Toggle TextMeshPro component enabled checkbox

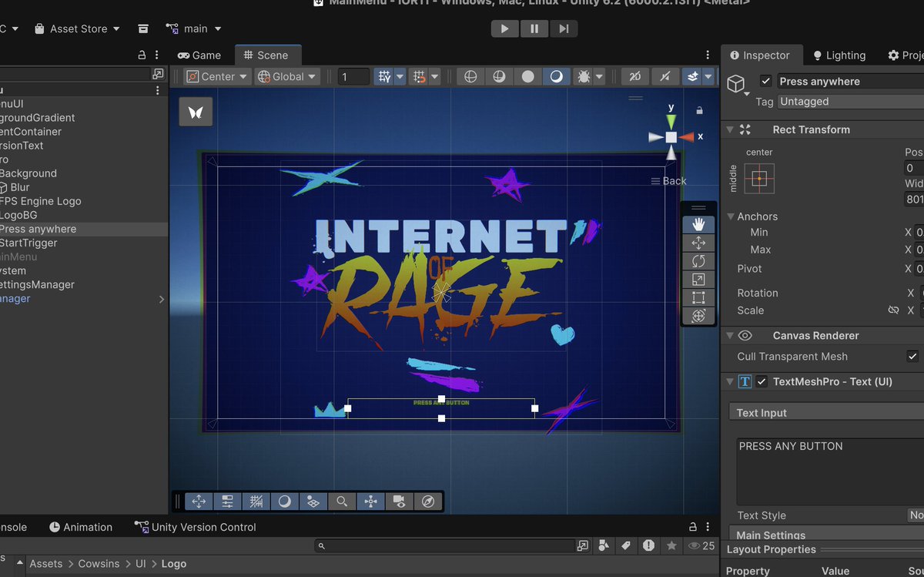(762, 381)
